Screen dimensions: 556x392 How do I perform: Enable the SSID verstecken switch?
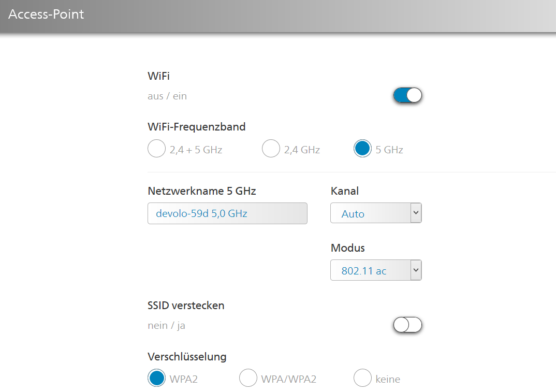407,325
